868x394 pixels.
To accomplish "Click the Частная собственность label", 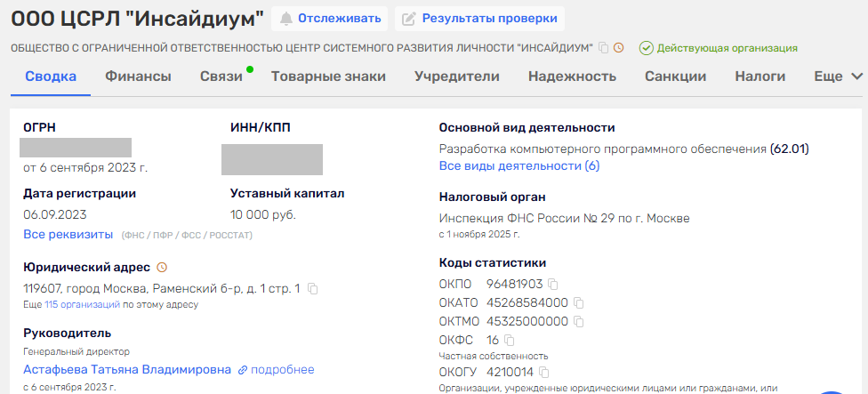I will coord(494,356).
